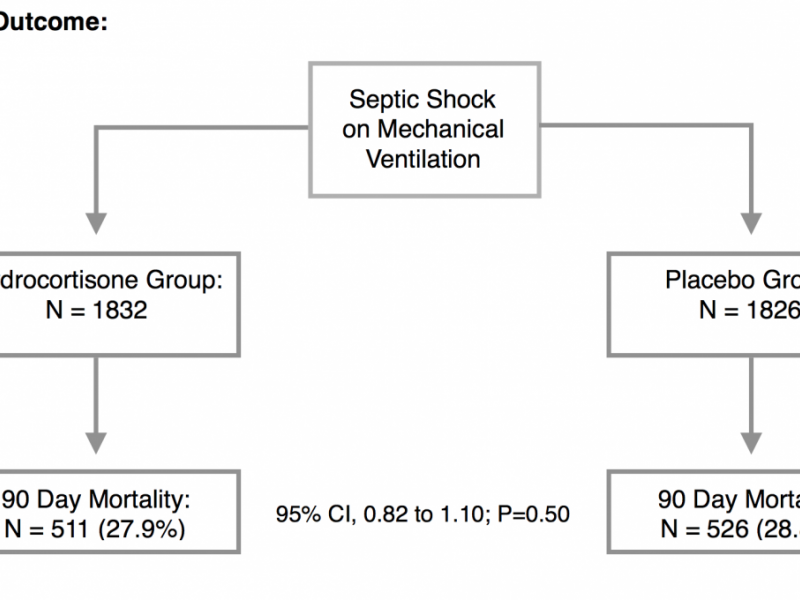This screenshot has width=800, height=600.
Task: Click arrowhead above the N = 511 mortality box
Action: [x=97, y=443]
